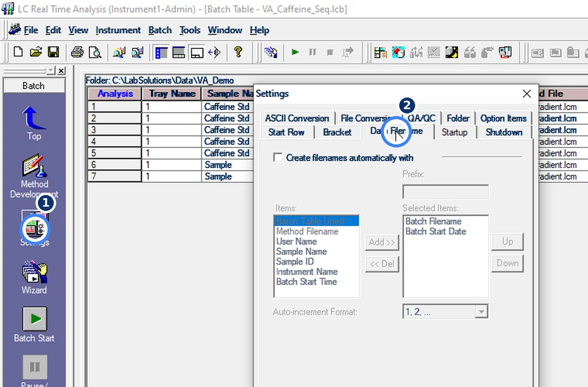Open the Window menu

tap(225, 30)
